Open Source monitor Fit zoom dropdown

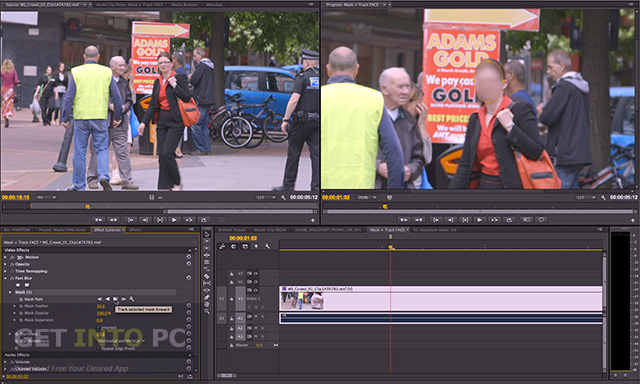(46, 198)
